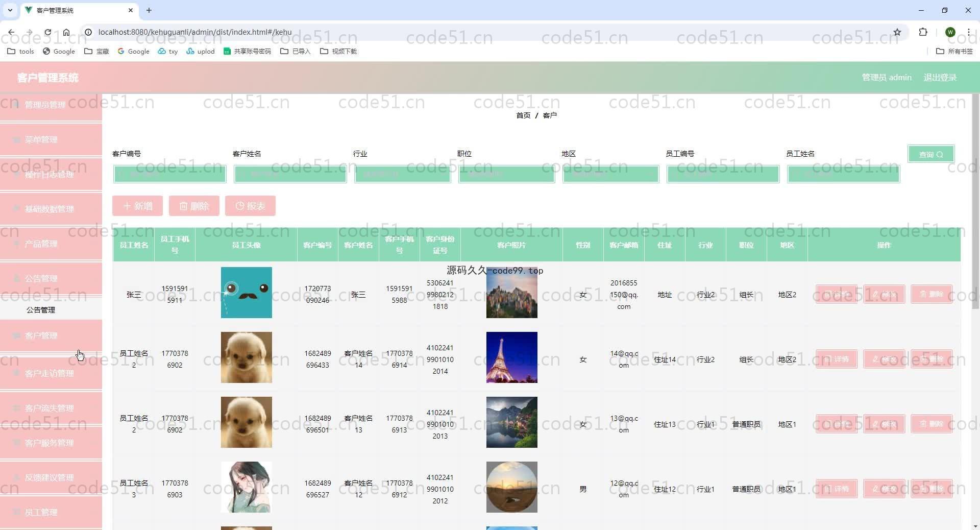Click the 新增 add button

click(x=138, y=206)
